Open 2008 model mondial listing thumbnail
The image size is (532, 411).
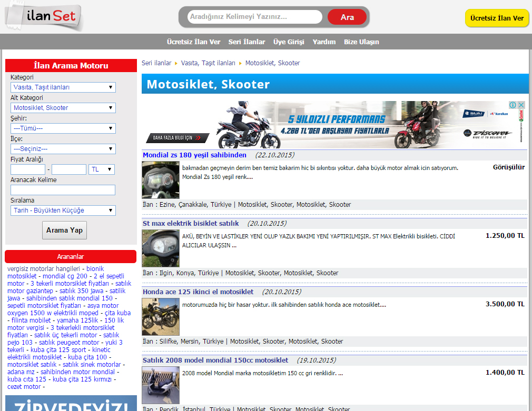click(160, 385)
